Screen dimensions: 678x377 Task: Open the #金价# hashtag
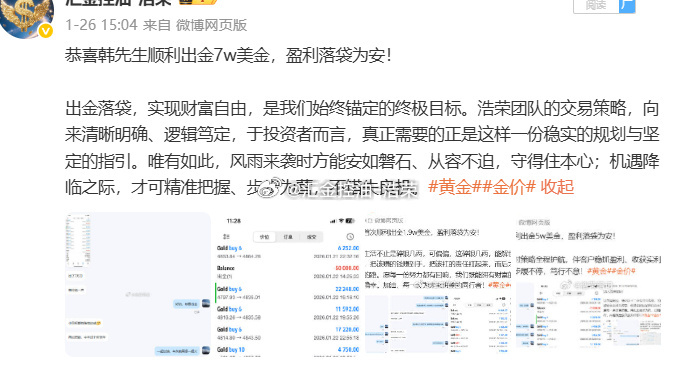509,187
